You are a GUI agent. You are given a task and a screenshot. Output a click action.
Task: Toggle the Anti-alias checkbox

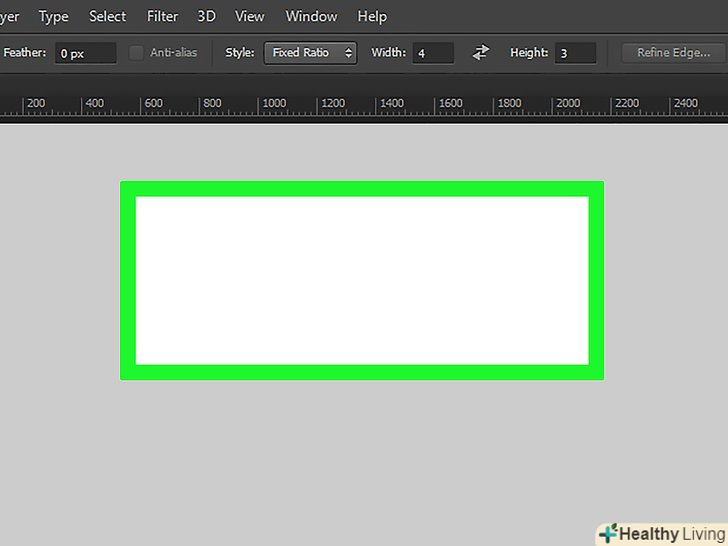(x=137, y=53)
